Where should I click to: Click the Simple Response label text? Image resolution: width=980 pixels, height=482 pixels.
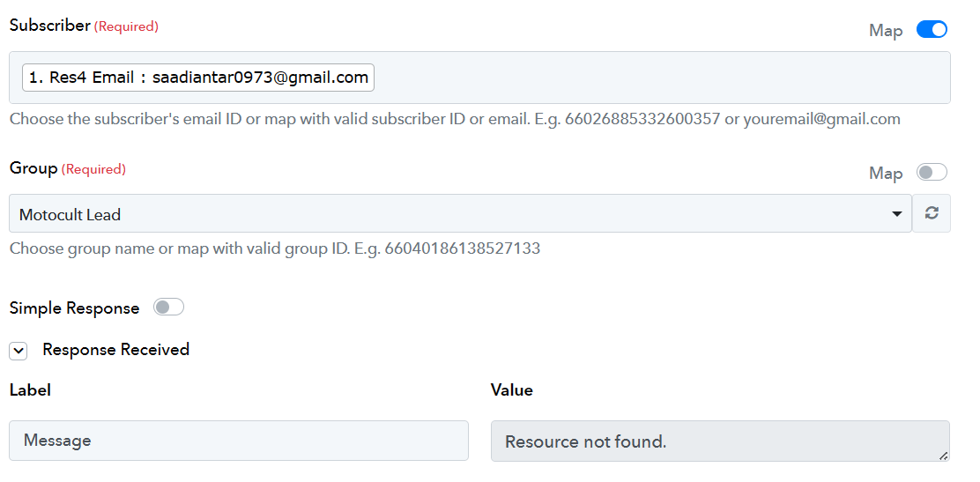pyautogui.click(x=74, y=308)
